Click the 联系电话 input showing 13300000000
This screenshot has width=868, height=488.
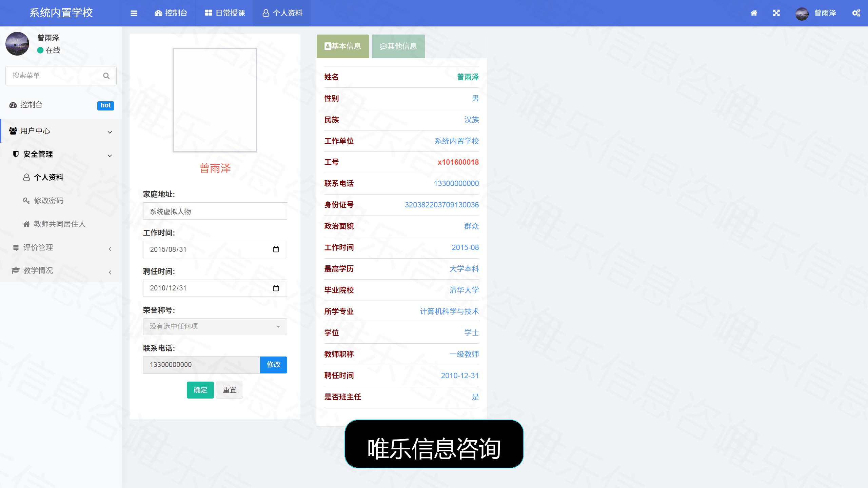pos(201,365)
